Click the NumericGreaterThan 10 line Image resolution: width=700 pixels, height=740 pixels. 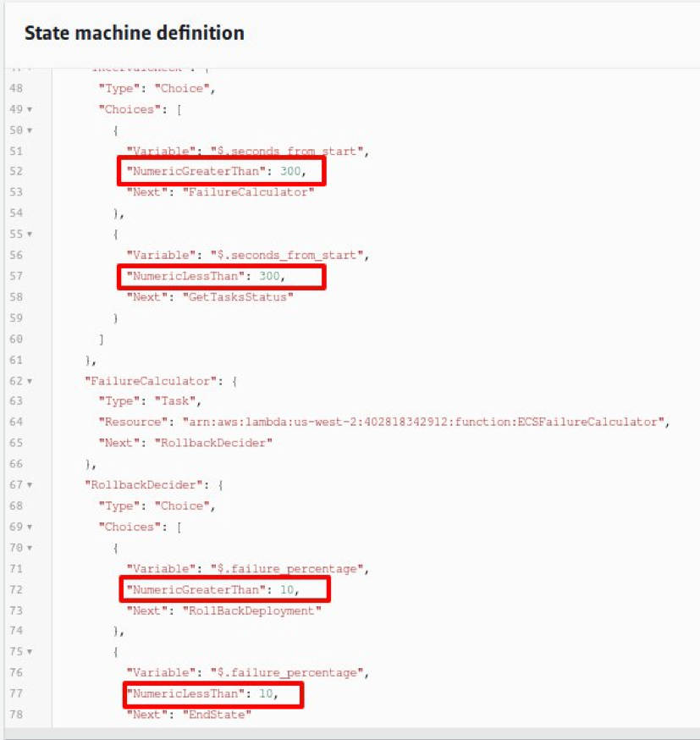(212, 589)
